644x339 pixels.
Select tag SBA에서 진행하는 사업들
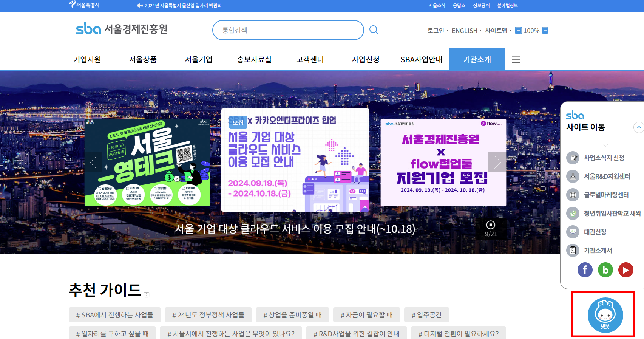pyautogui.click(x=115, y=315)
